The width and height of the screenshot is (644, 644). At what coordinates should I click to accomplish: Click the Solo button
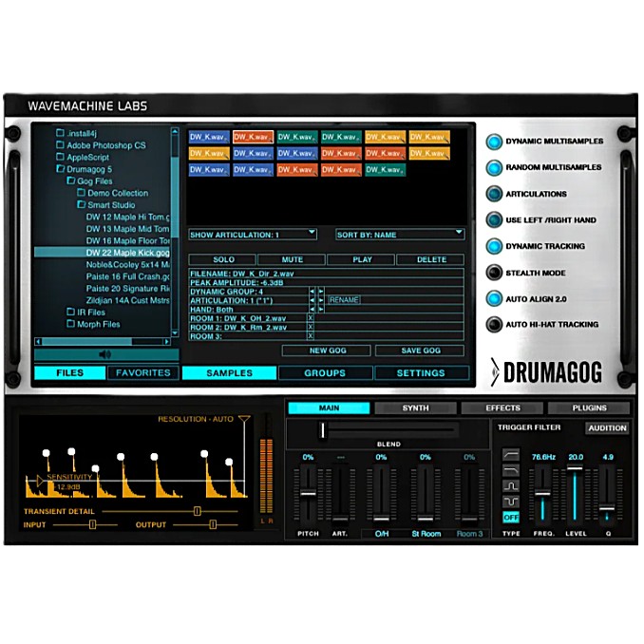(x=223, y=259)
